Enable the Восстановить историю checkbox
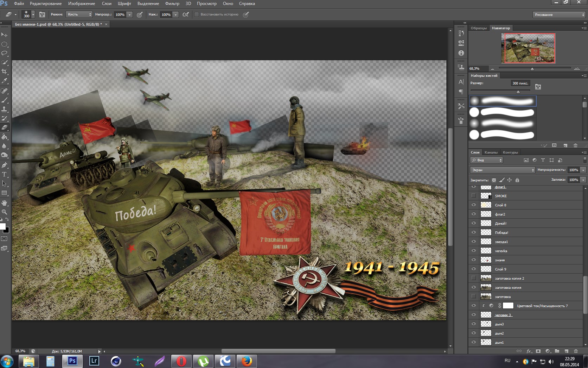Image resolution: width=588 pixels, height=368 pixels. click(197, 14)
